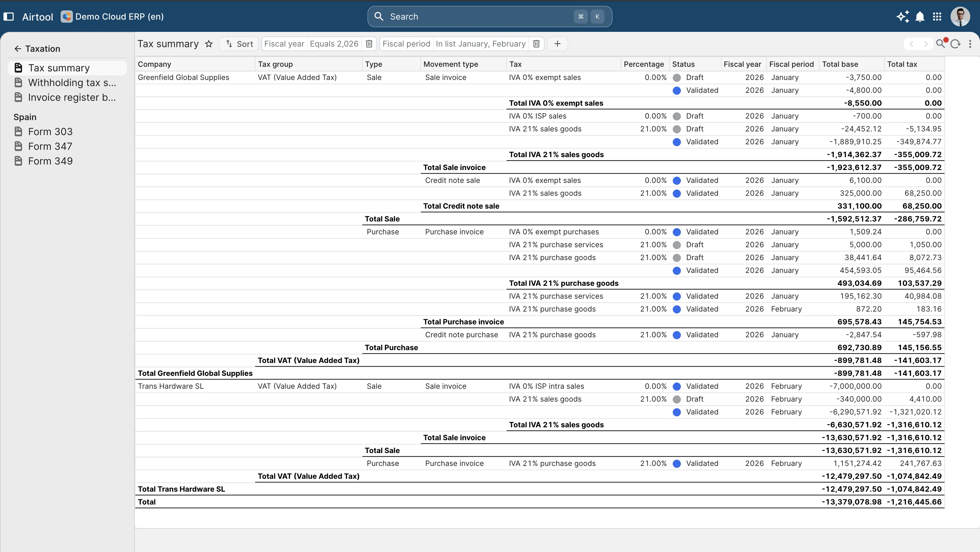The height and width of the screenshot is (552, 980).
Task: Click the Percentage column header
Action: 645,64
